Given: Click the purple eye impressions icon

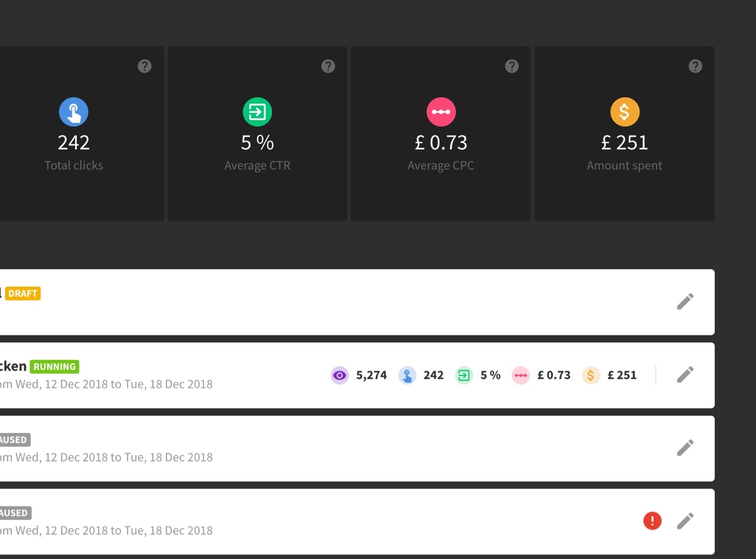Looking at the screenshot, I should [x=340, y=375].
